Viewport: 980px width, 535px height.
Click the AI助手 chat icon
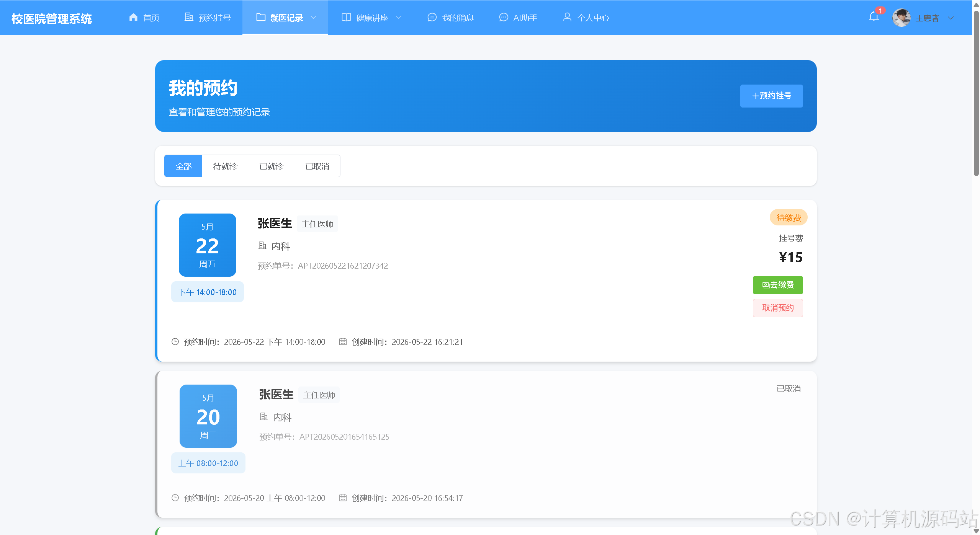tap(504, 17)
